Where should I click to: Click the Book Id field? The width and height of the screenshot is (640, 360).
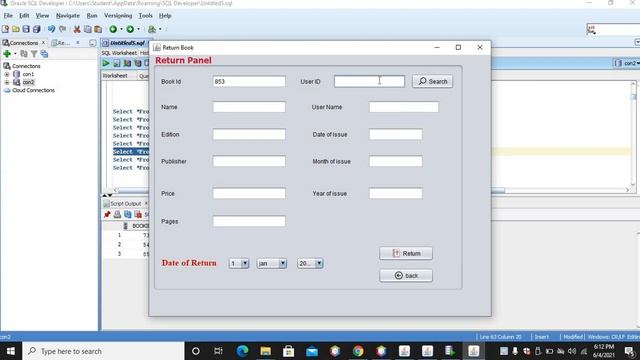point(249,81)
